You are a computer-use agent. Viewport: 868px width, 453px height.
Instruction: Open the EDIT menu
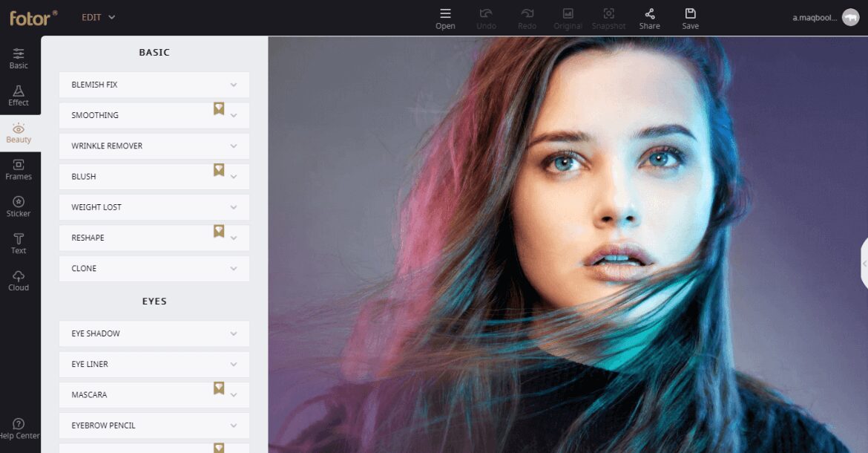pos(98,17)
